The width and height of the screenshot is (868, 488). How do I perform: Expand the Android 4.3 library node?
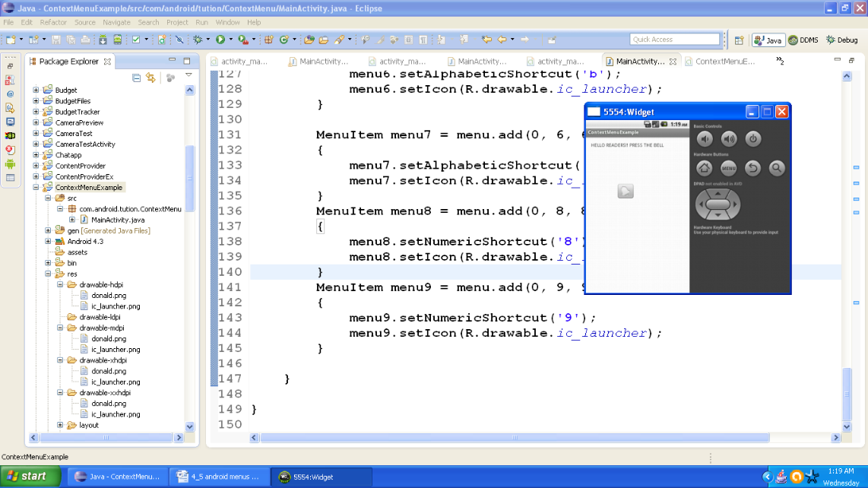(48, 242)
